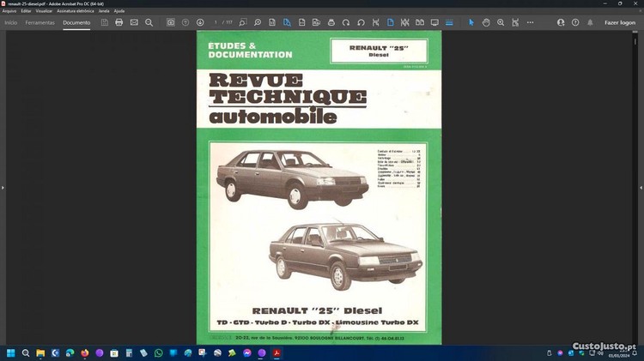Click the Save file icon

(104, 22)
